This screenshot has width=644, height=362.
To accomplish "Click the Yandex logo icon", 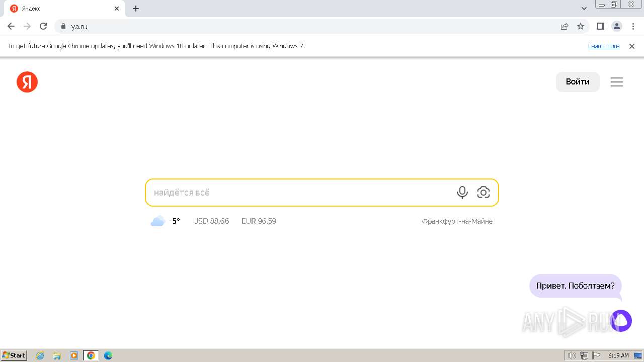I will [x=27, y=82].
